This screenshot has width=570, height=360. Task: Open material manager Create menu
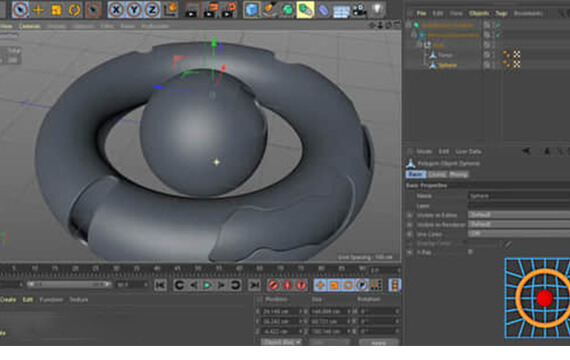(x=8, y=300)
